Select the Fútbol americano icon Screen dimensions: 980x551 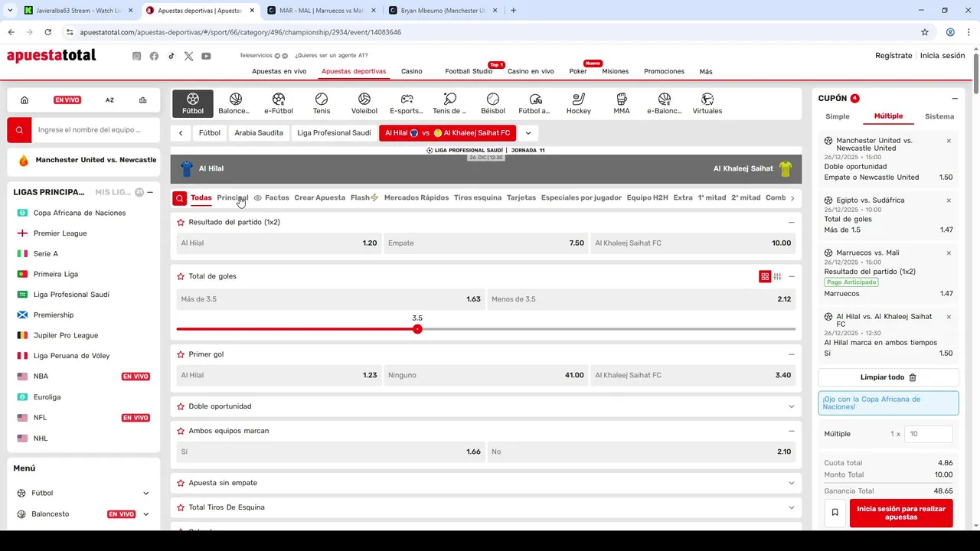pos(535,104)
